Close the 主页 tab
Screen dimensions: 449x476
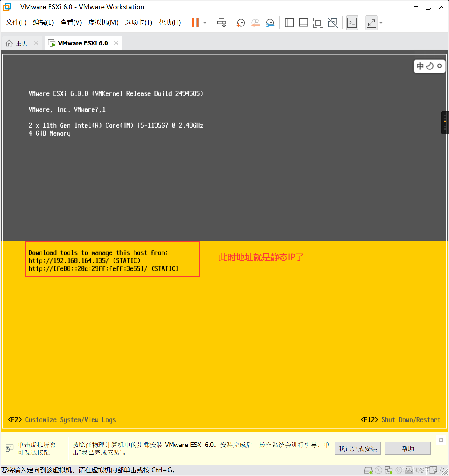click(36, 43)
